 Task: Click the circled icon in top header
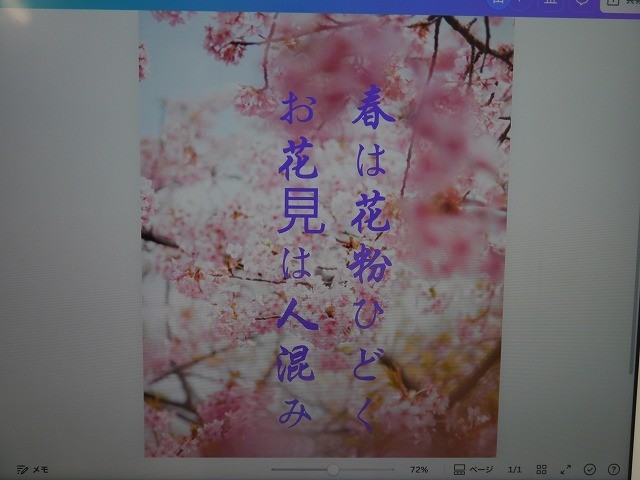point(498,3)
